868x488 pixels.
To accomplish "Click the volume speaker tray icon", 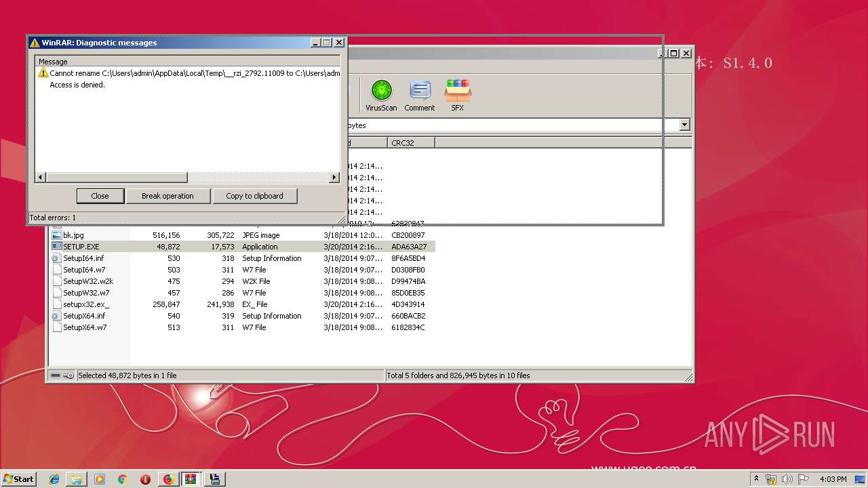I will (787, 479).
